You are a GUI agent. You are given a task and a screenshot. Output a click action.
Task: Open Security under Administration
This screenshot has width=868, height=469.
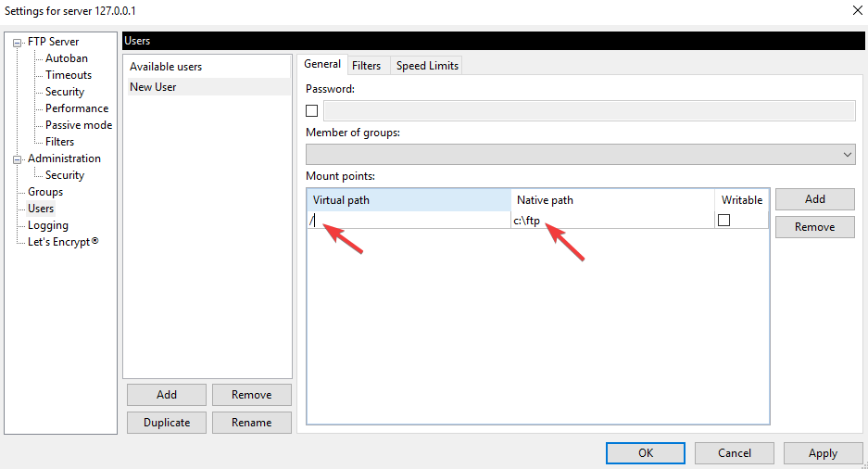pos(65,175)
